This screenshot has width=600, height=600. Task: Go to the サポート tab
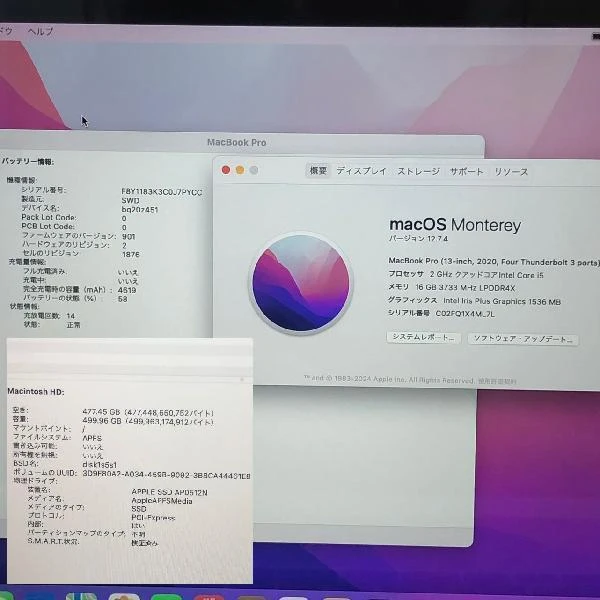466,171
